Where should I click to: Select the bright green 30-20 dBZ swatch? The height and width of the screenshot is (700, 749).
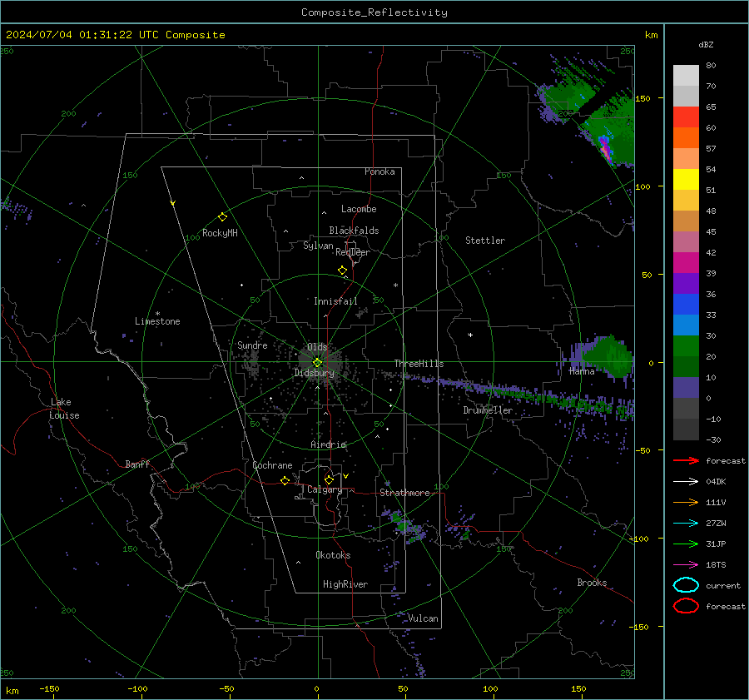[x=686, y=346]
